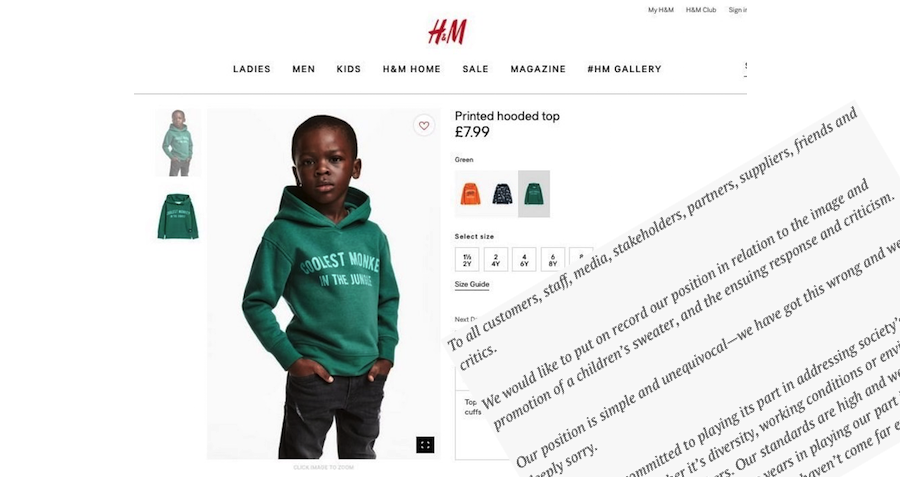Go to H&M HOME section
This screenshot has height=477, width=900.
pyautogui.click(x=412, y=69)
